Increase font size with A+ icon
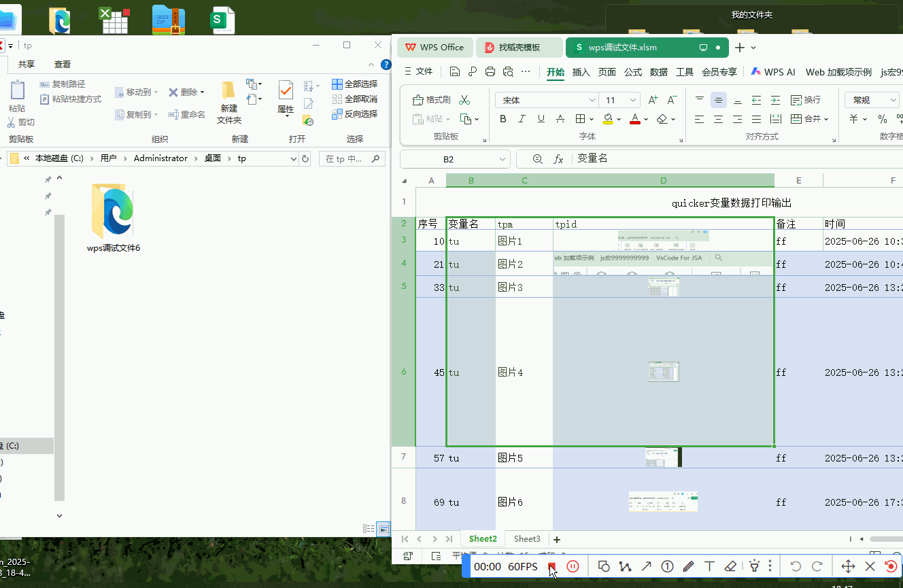903x588 pixels. tap(653, 100)
